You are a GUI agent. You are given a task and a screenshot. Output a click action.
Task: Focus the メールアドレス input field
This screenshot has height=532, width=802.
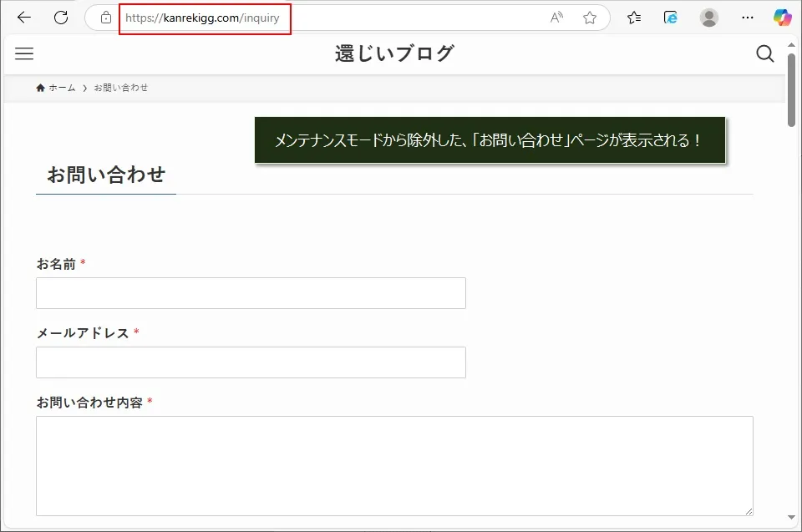click(251, 362)
